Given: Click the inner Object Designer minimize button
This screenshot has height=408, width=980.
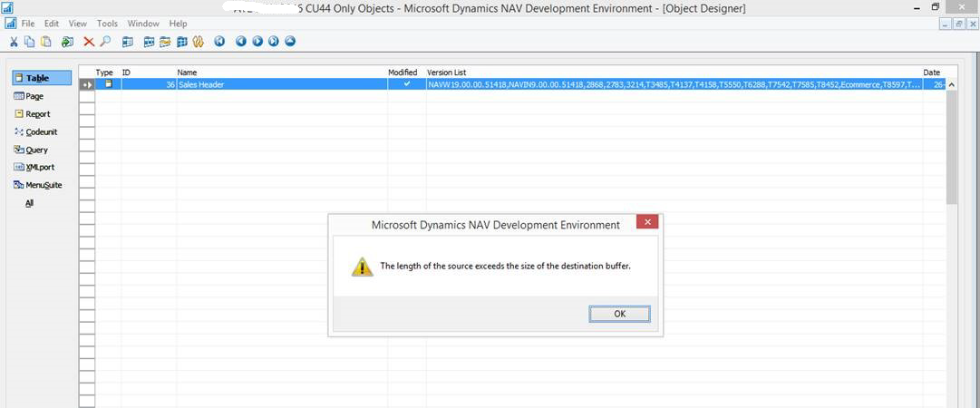Looking at the screenshot, I should pyautogui.click(x=945, y=24).
